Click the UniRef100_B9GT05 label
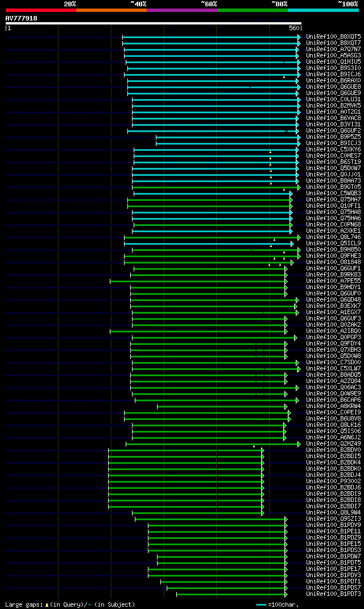Screen dimensions: 364x609 point(333,187)
